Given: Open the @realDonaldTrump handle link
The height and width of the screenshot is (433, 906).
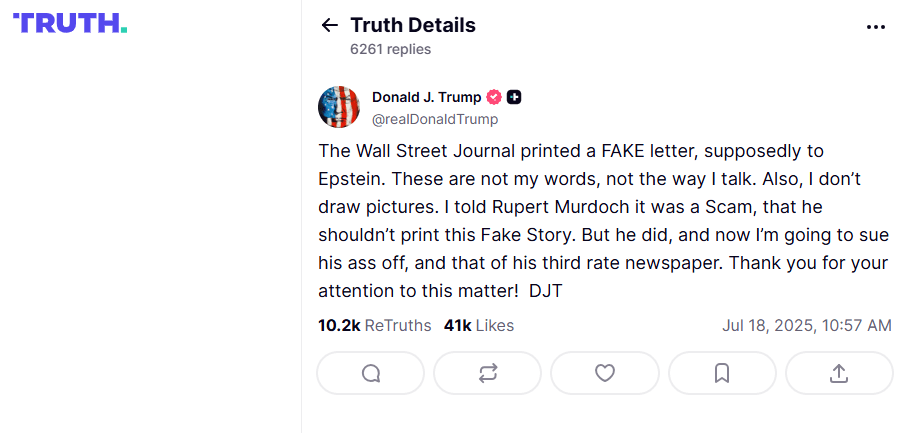Looking at the screenshot, I should point(434,119).
